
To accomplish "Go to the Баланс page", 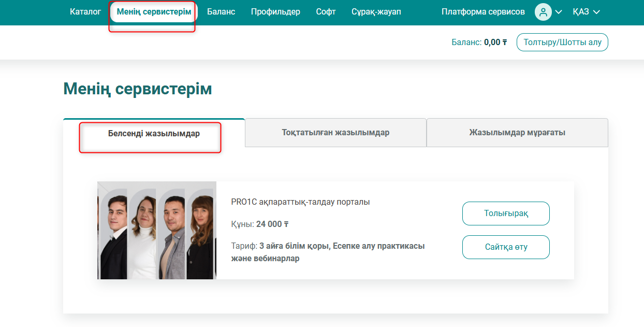I will pyautogui.click(x=221, y=12).
